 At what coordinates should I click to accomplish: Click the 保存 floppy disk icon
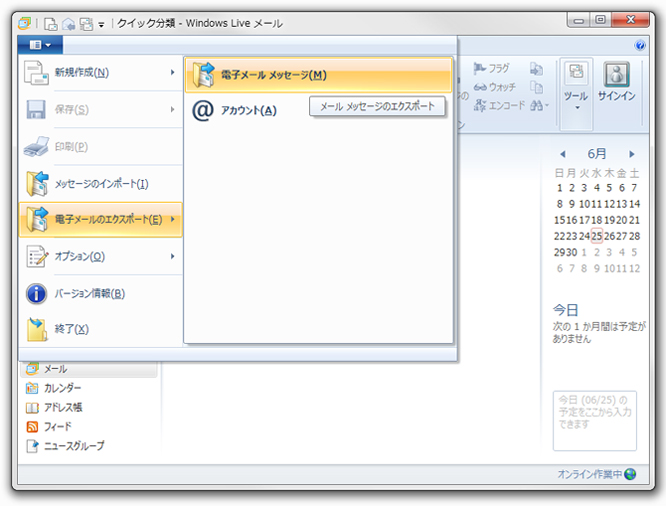click(36, 110)
